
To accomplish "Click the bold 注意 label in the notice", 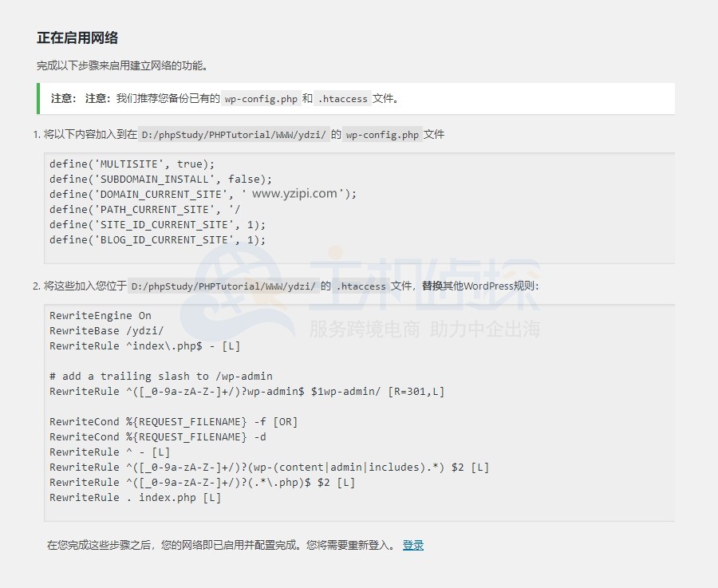I will [61, 98].
